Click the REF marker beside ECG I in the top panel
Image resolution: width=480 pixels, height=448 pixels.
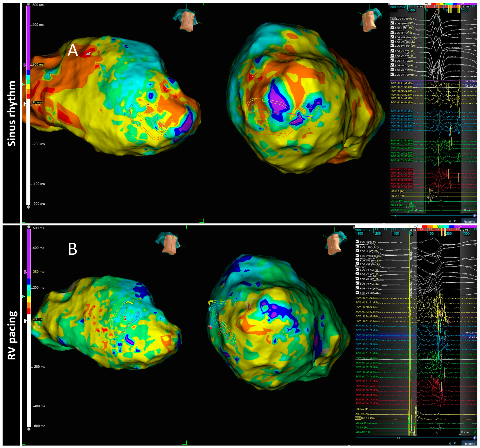393,19
